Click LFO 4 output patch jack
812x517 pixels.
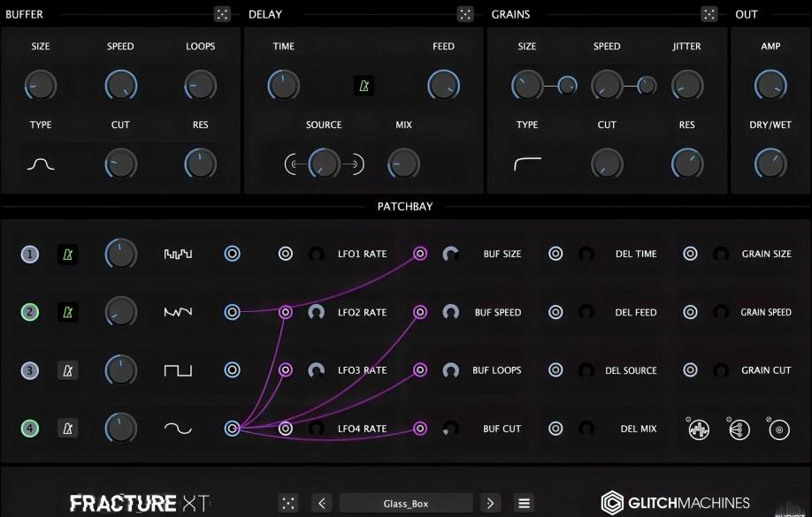[x=232, y=428]
